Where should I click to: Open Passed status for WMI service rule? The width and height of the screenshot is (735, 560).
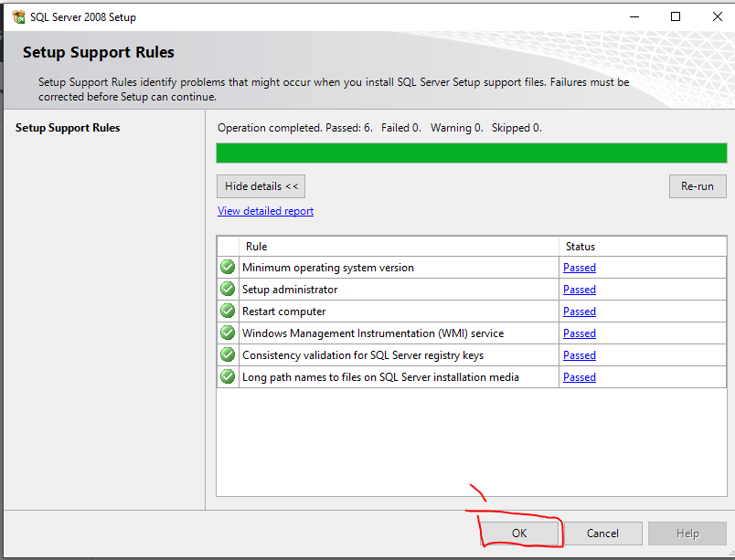pos(580,333)
